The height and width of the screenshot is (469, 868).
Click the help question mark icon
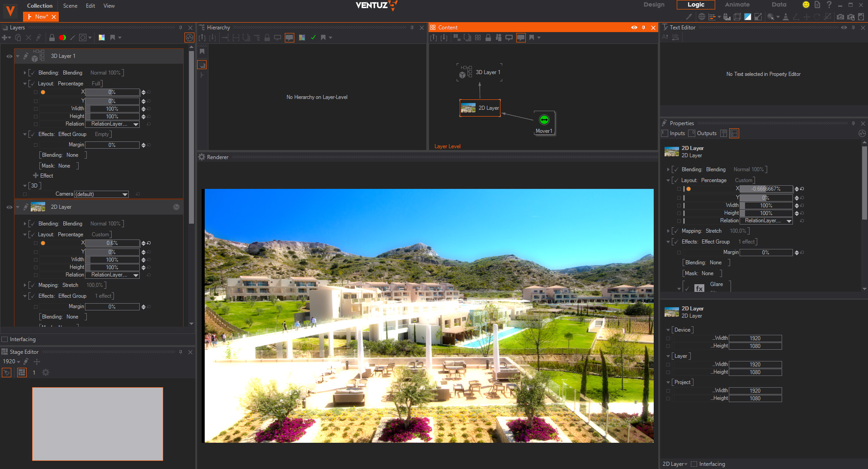tap(829, 5)
